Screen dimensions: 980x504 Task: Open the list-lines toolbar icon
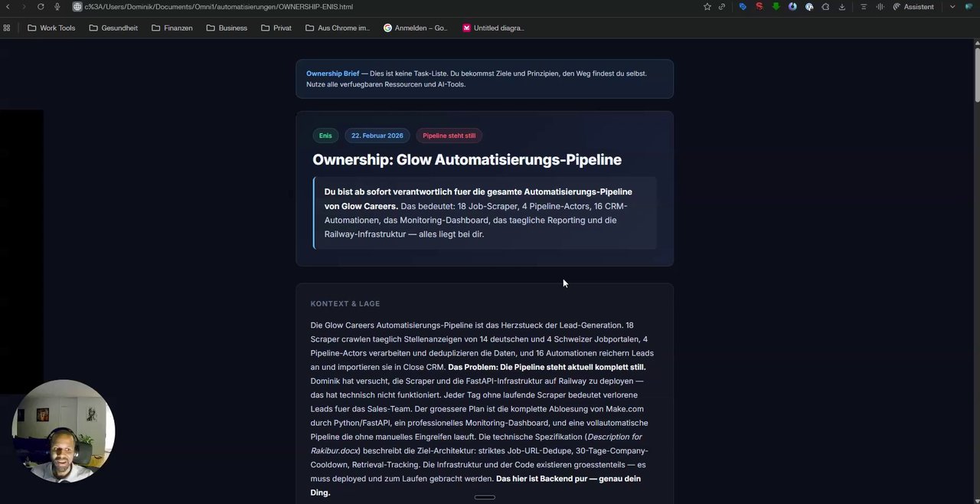(864, 7)
